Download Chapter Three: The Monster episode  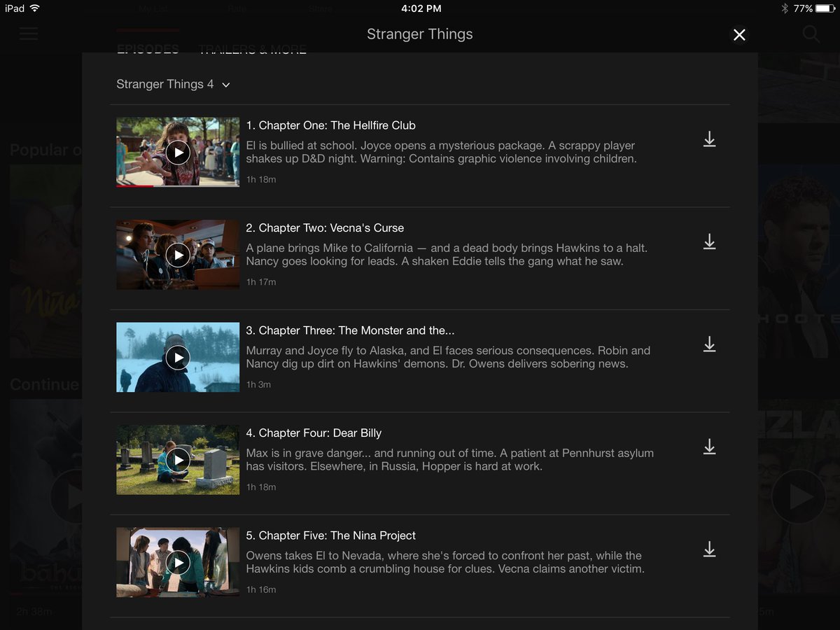(709, 344)
